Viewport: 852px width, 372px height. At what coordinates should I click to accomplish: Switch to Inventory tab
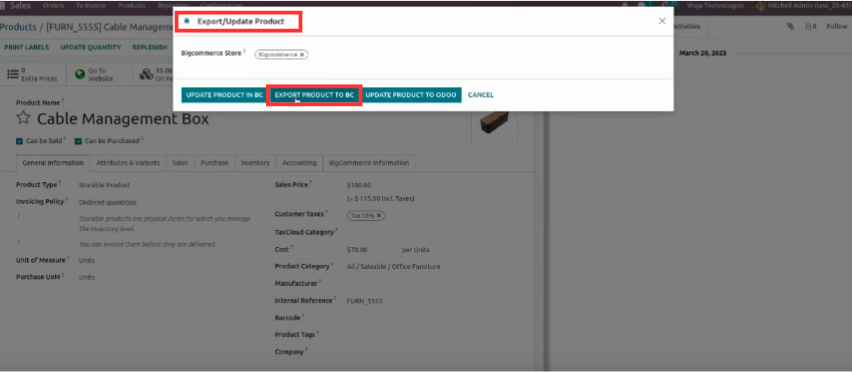(x=255, y=163)
